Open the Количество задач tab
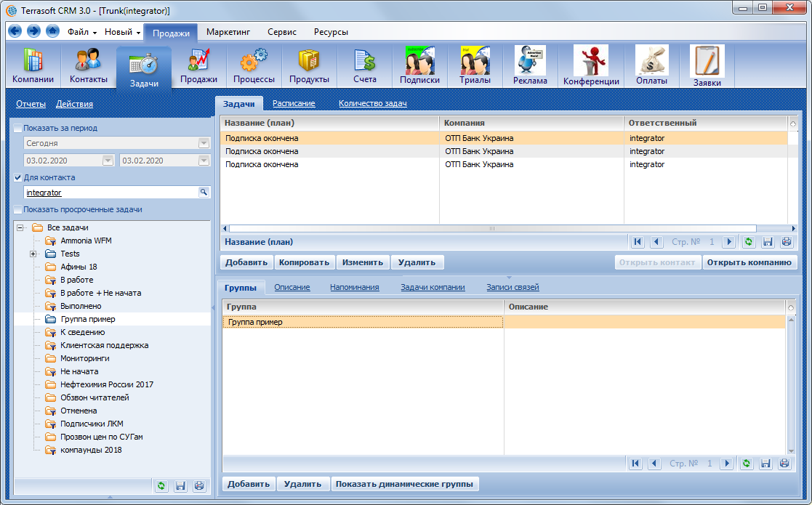 (x=372, y=103)
